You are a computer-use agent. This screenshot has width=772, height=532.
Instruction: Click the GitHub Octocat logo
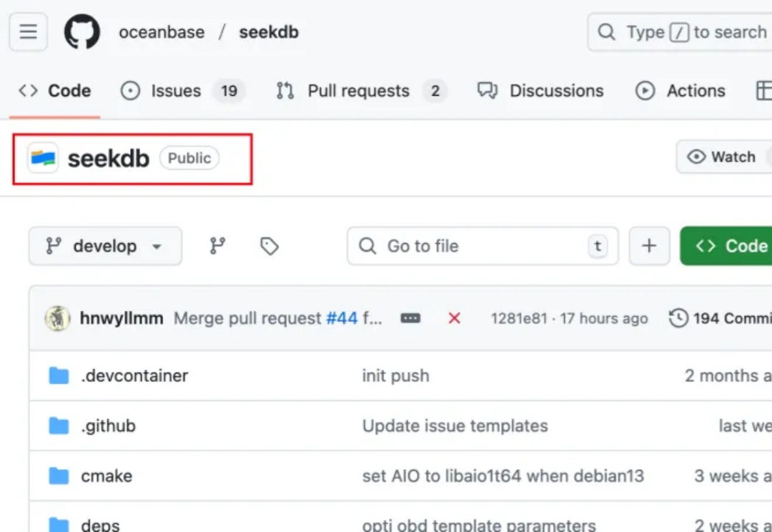point(82,32)
